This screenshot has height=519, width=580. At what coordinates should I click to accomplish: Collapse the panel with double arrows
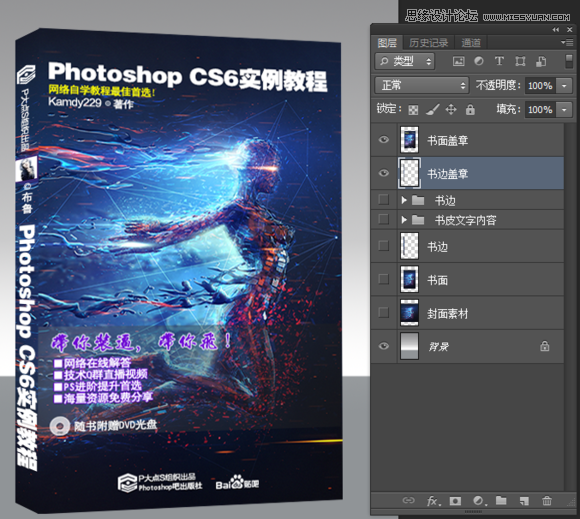(556, 30)
